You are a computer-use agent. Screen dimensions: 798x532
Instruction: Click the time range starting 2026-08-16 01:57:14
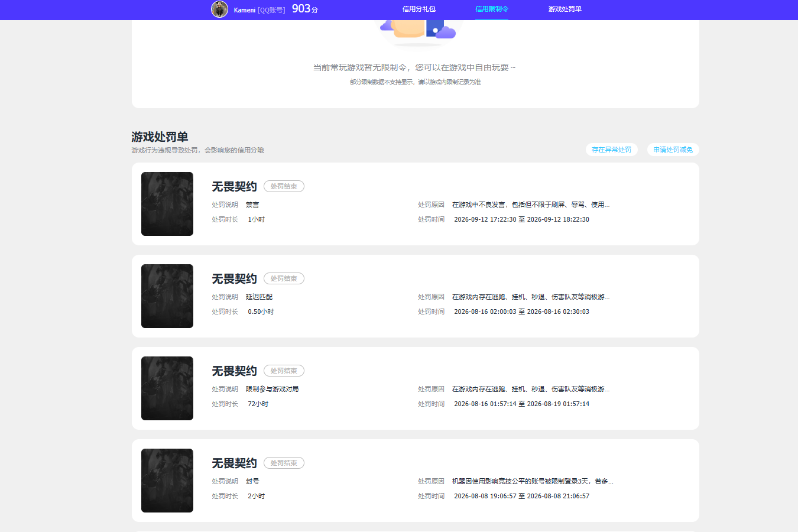pos(521,404)
